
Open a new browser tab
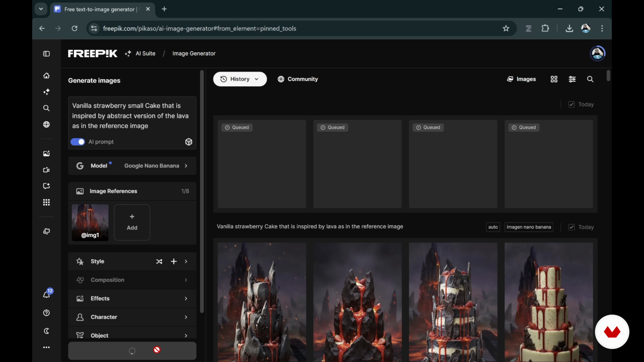click(x=164, y=9)
